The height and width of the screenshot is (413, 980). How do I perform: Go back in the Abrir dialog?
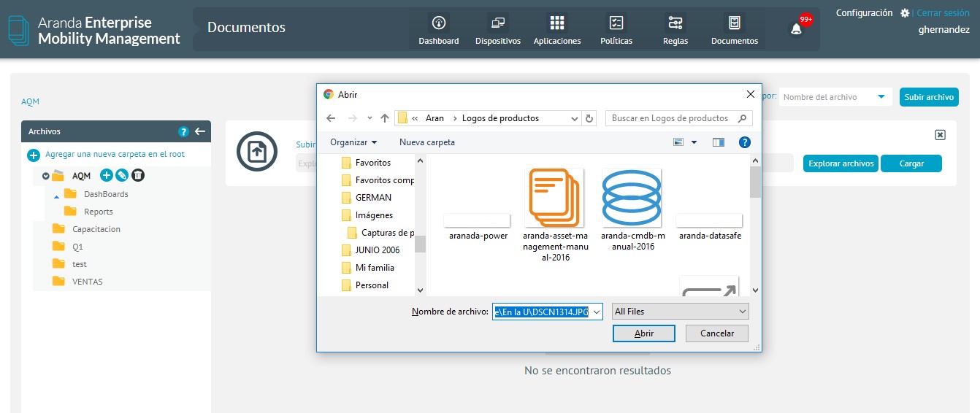point(331,118)
